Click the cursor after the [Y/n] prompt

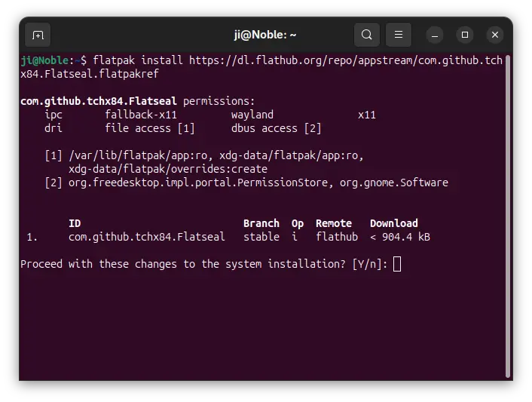click(x=397, y=264)
